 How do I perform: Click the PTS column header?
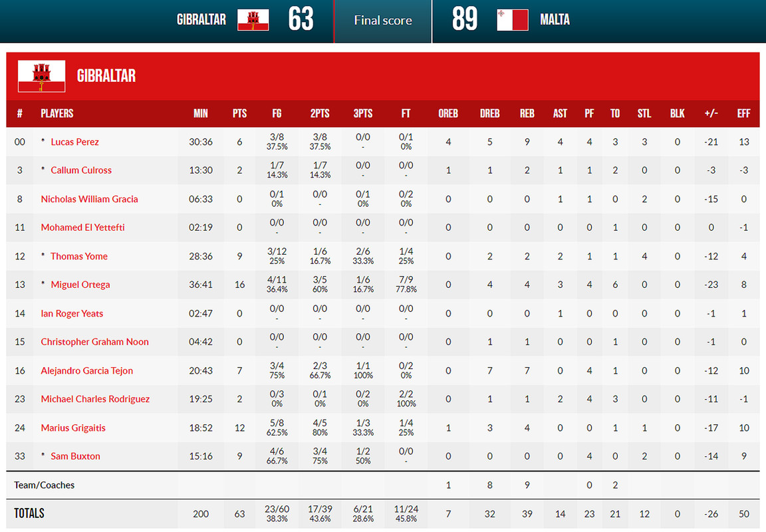[x=239, y=113]
